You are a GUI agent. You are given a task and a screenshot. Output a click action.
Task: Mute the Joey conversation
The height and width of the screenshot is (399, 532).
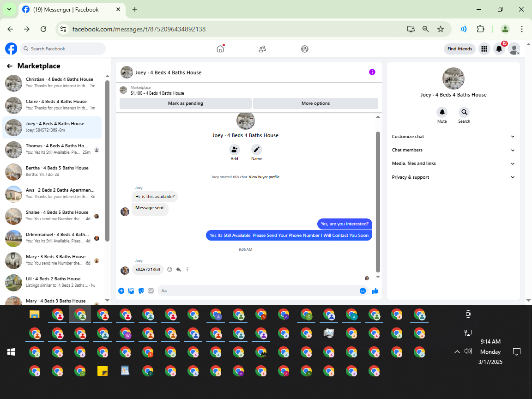pos(442,112)
